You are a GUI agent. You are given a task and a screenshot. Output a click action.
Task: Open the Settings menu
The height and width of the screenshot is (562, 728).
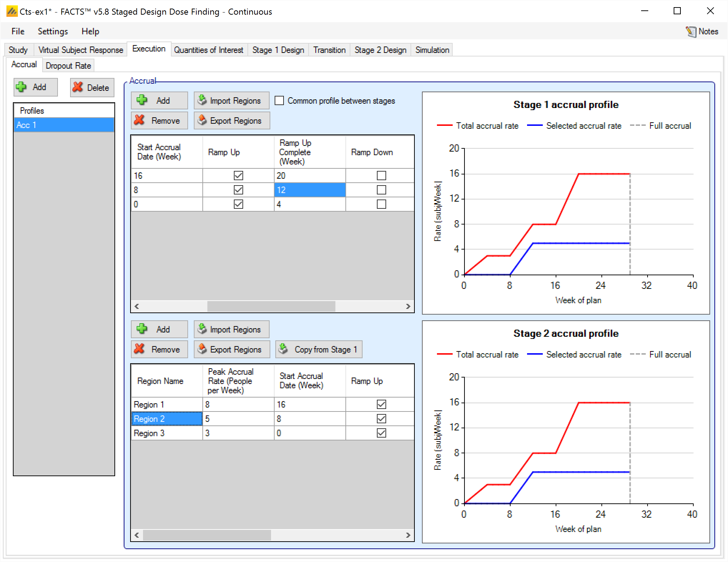(53, 31)
